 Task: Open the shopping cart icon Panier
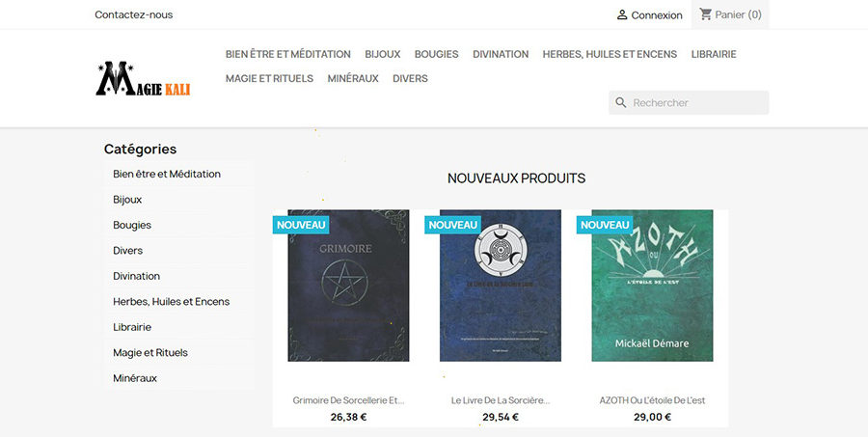(x=705, y=14)
